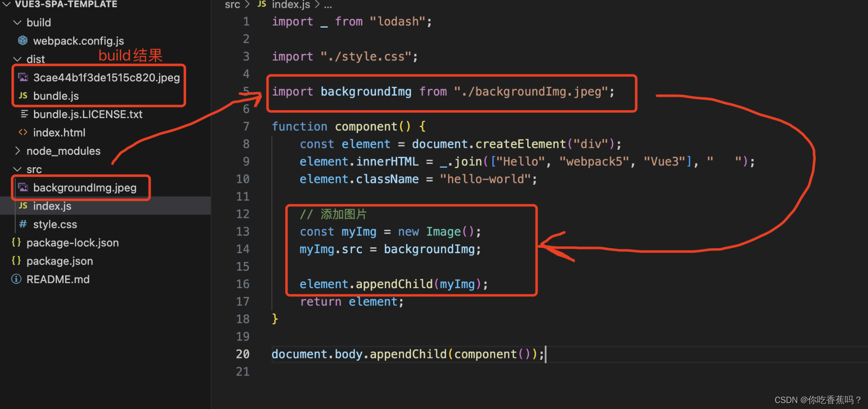Click the image icon of backgroundImg.jpeg
Image resolution: width=868 pixels, height=409 pixels.
coord(23,187)
